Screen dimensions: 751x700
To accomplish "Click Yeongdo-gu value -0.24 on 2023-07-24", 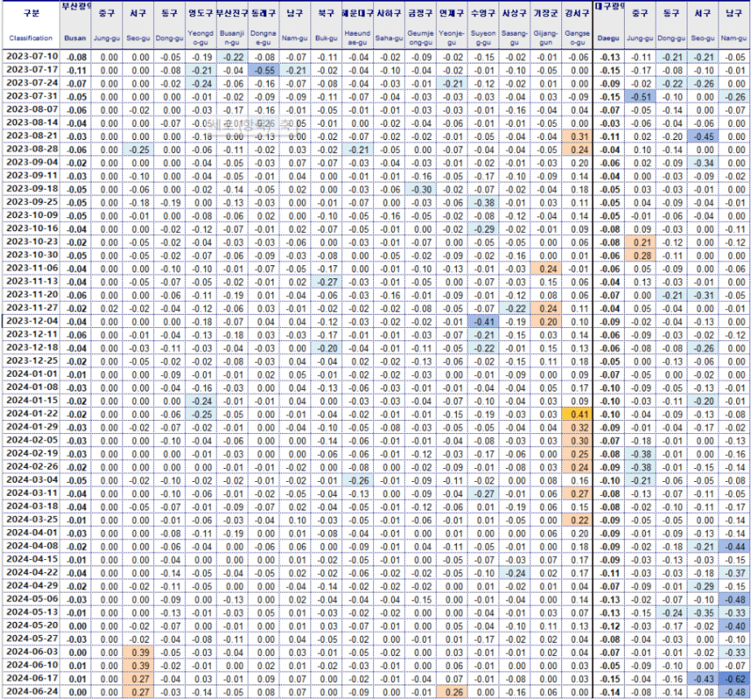I will tap(200, 83).
